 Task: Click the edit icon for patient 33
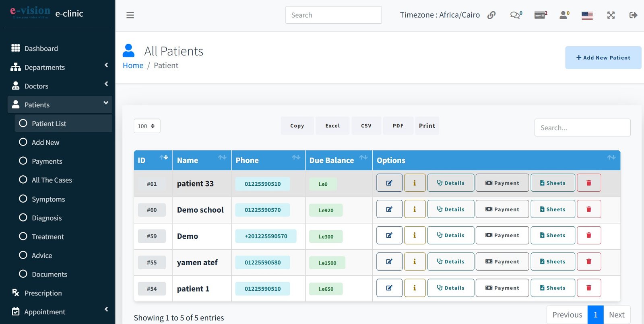[389, 183]
